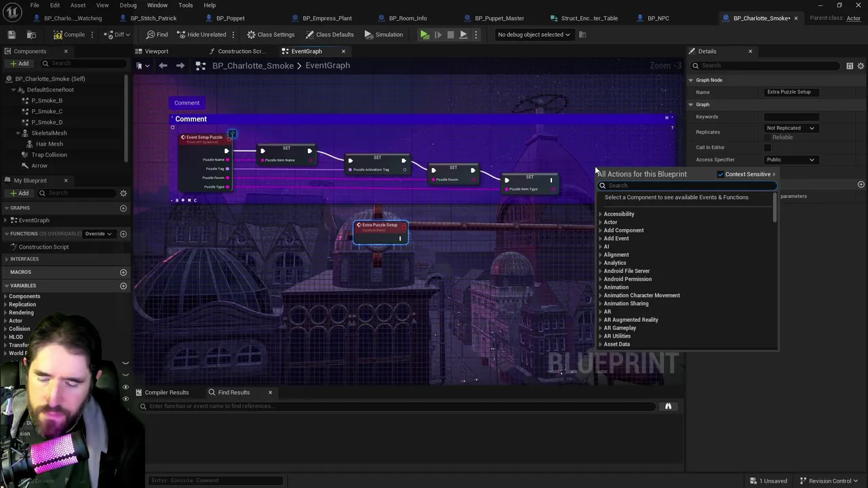Click the Stop playback icon
Screen dimensions: 868x488
[450, 35]
